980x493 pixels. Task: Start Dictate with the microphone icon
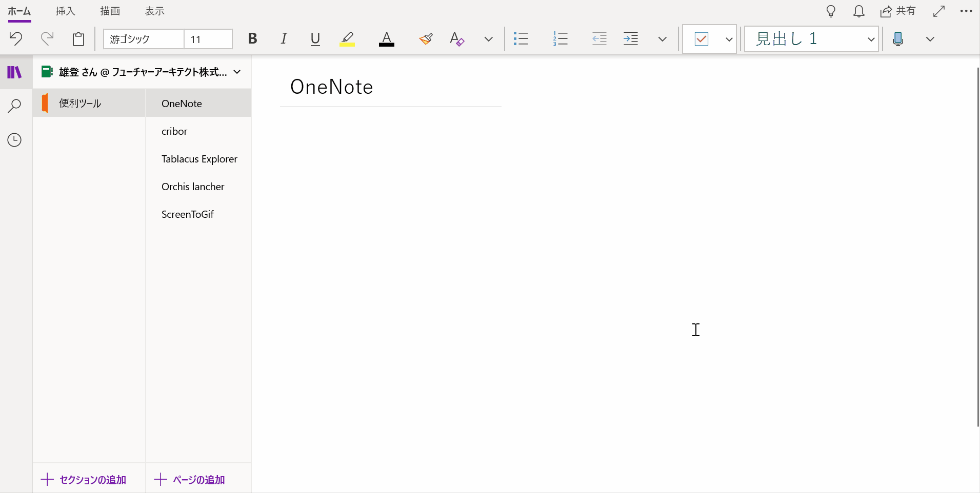898,39
